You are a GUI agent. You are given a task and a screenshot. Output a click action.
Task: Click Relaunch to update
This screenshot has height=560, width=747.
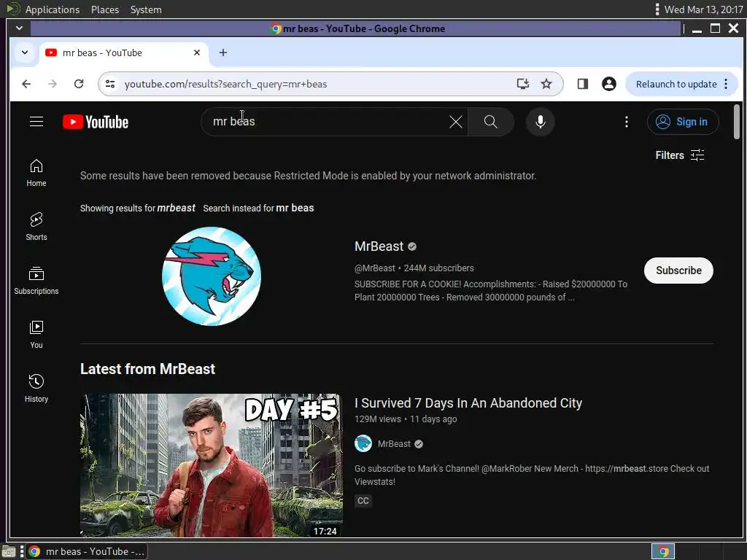click(676, 85)
